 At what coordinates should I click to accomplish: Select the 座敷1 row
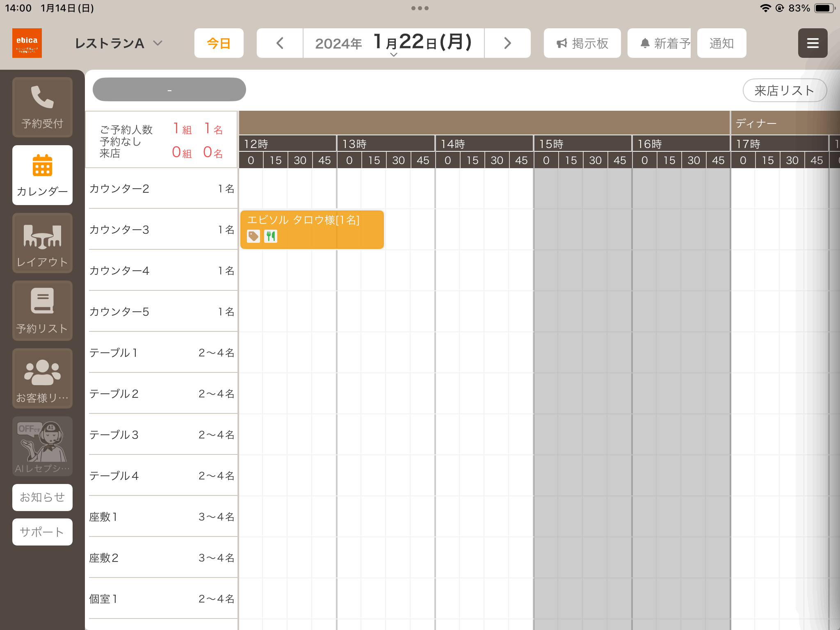(162, 517)
